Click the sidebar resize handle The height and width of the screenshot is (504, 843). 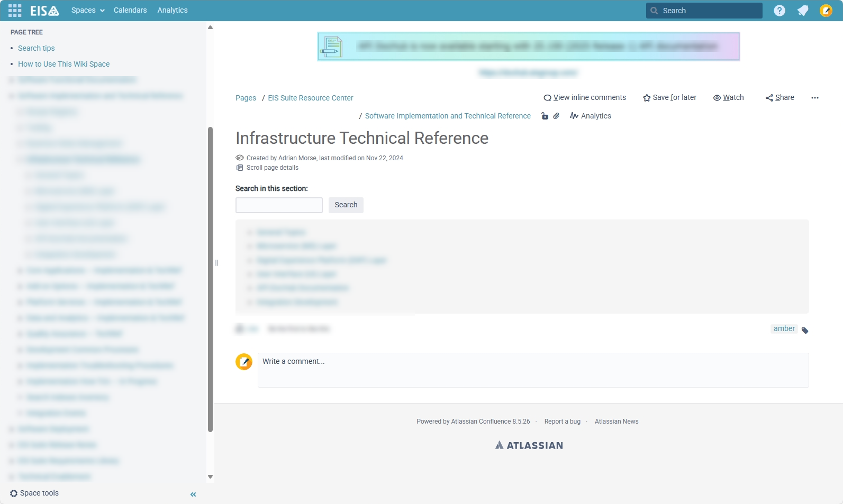(216, 263)
